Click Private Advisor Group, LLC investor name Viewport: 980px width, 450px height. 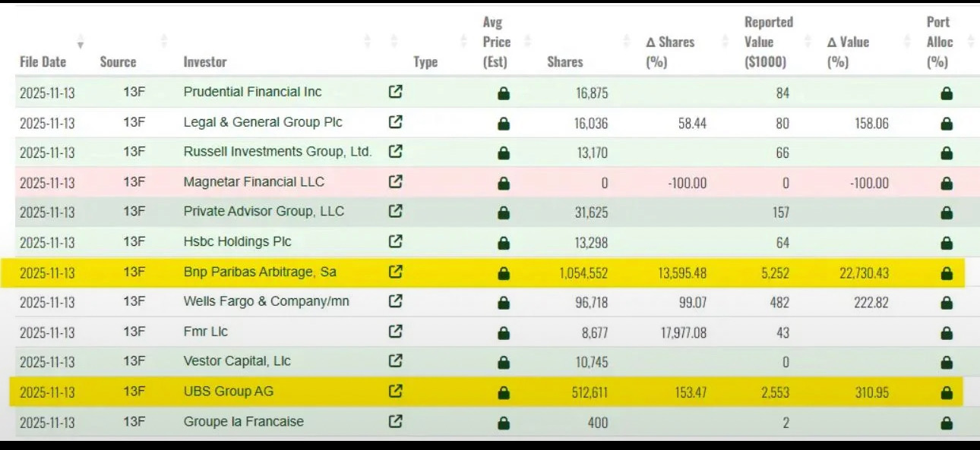coord(264,212)
